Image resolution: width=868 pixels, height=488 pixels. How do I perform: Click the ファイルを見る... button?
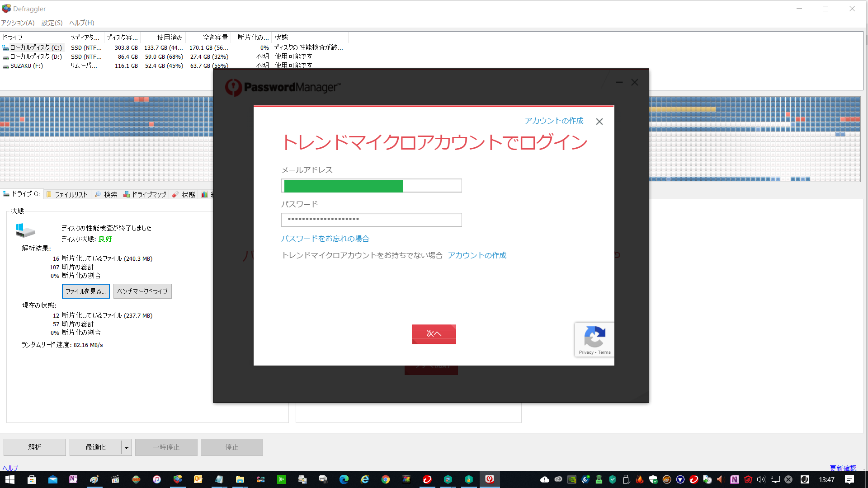pos(85,291)
